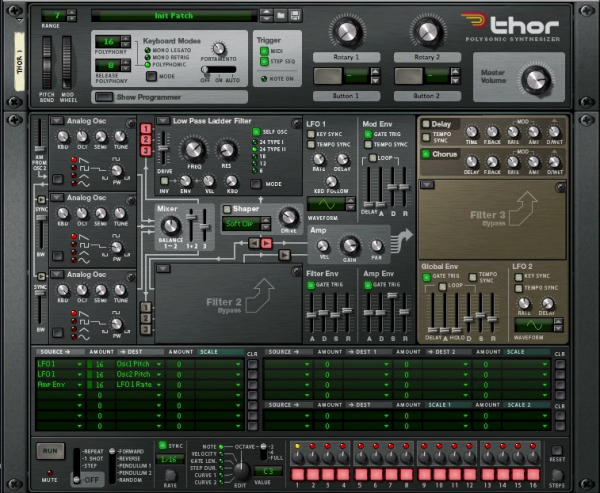Click the Filter 2 bypass arrow
The image size is (600, 493).
(x=260, y=295)
